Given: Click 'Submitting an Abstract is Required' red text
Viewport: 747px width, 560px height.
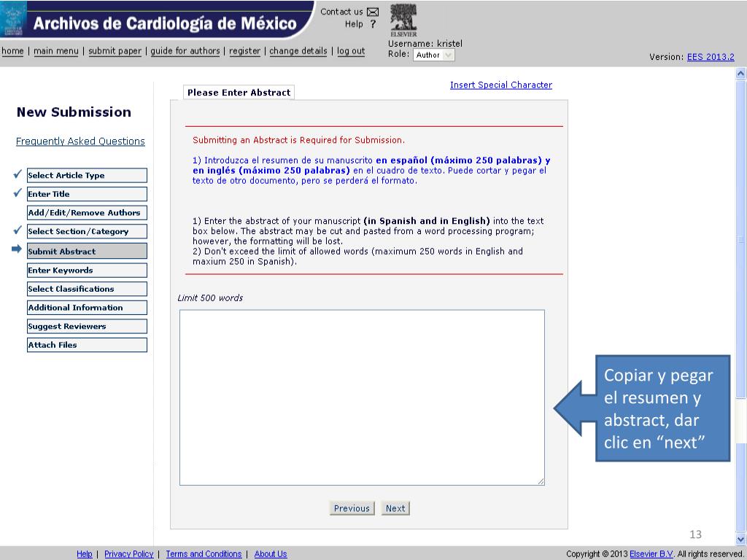Looking at the screenshot, I should (x=298, y=140).
